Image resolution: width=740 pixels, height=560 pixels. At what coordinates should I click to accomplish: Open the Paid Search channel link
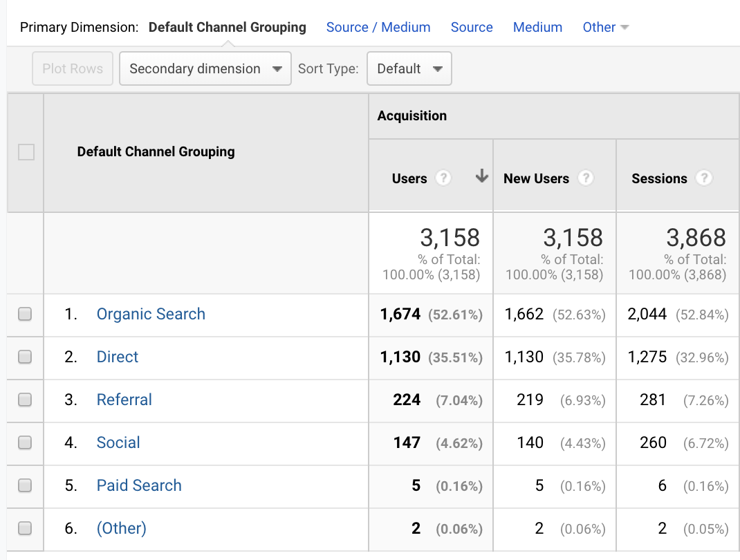pyautogui.click(x=139, y=485)
